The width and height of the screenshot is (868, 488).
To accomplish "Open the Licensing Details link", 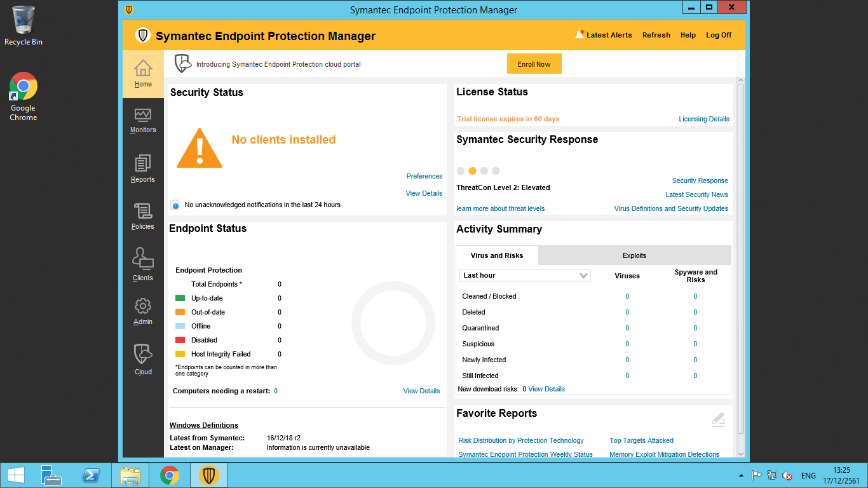I will click(x=703, y=119).
